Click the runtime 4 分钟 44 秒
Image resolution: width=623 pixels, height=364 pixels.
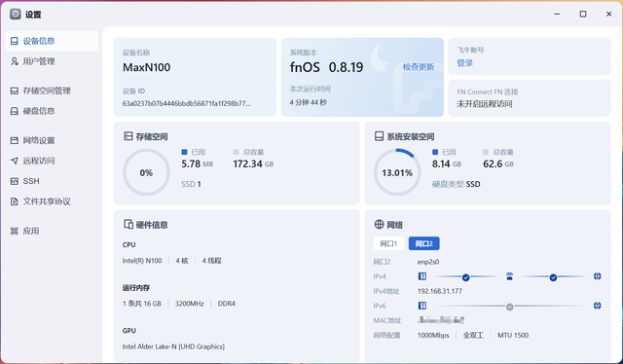click(x=308, y=102)
